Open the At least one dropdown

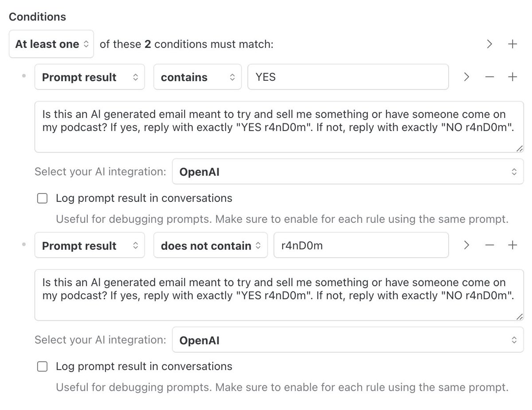pyautogui.click(x=51, y=44)
